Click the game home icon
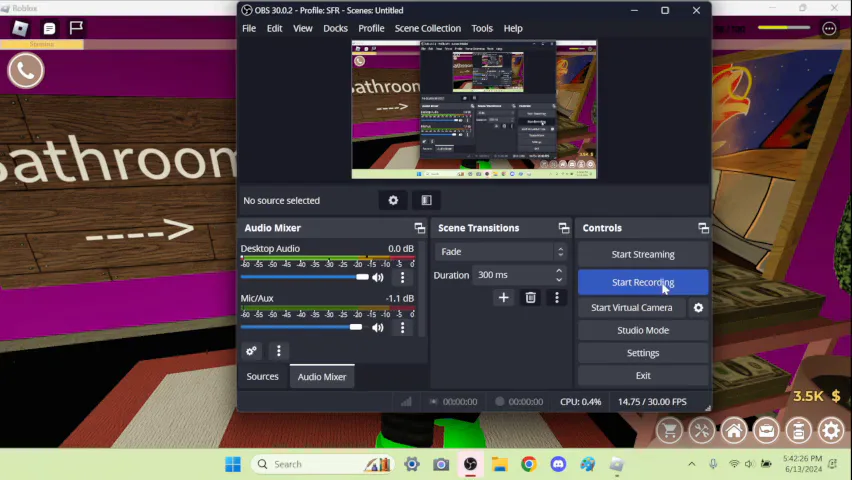This screenshot has height=480, width=852. [x=734, y=431]
